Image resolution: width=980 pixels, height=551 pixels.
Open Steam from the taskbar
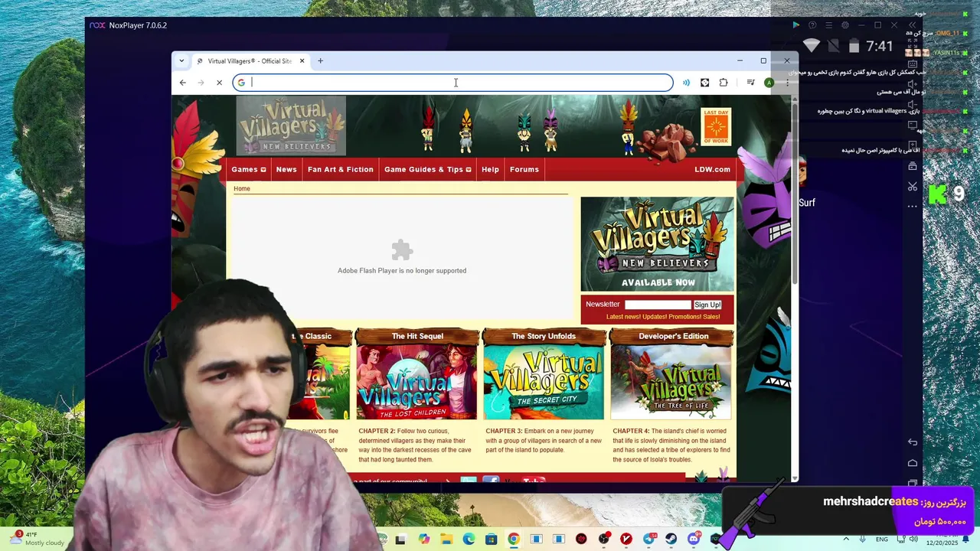pos(671,540)
